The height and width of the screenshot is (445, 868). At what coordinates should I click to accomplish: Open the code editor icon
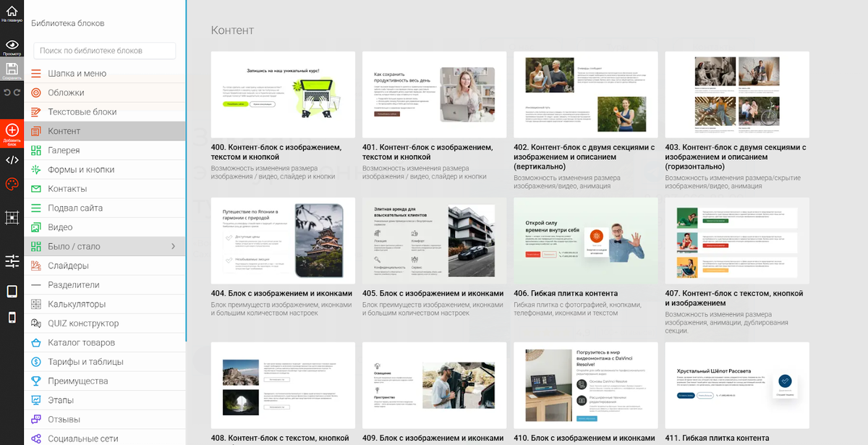click(12, 160)
